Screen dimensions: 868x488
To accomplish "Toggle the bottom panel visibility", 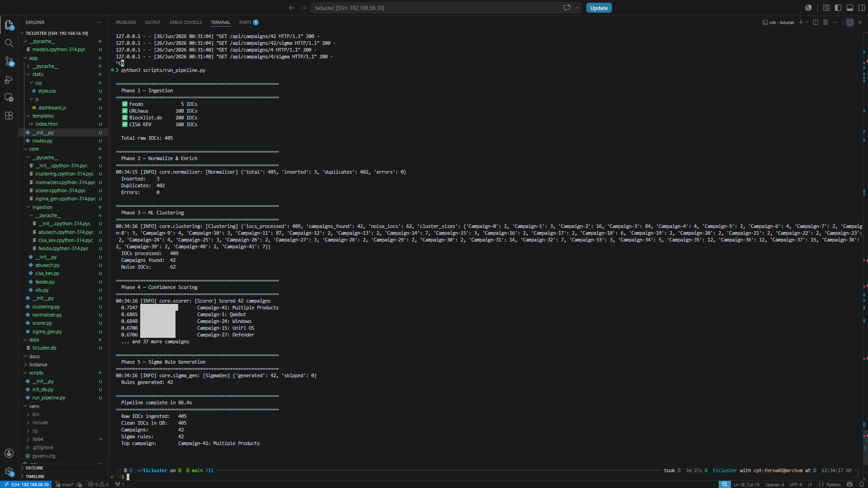I will tap(850, 8).
